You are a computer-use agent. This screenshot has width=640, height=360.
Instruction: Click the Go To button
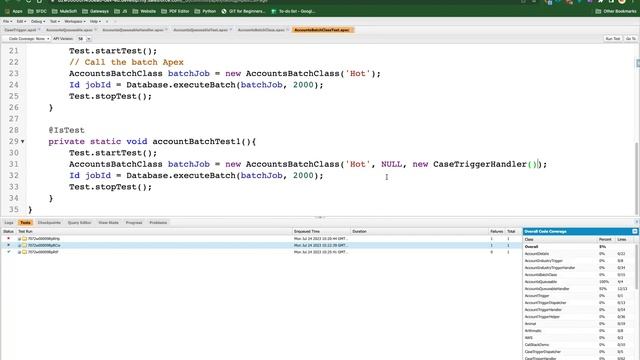pos(630,39)
